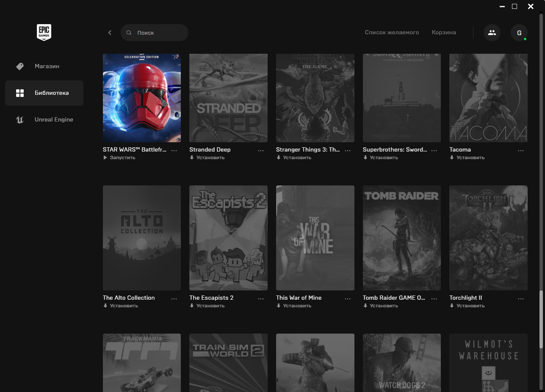Click the Epic Games logo
Image resolution: width=545 pixels, height=392 pixels.
[x=44, y=32]
